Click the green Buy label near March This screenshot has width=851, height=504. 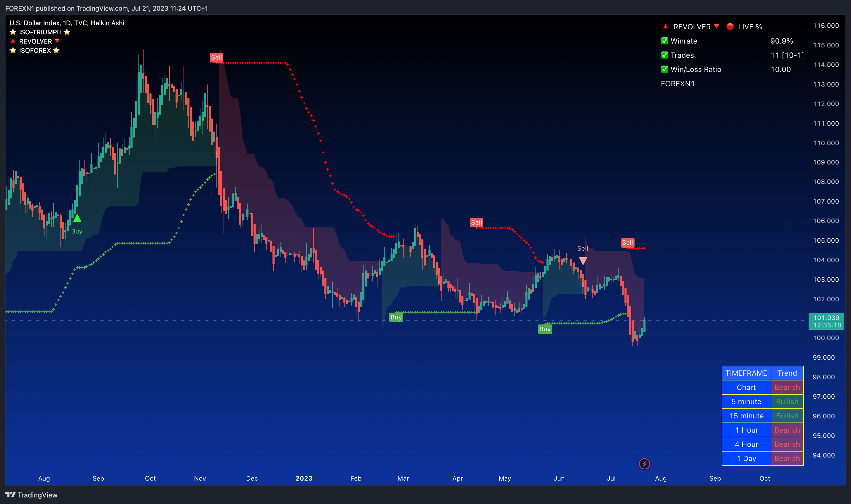click(x=396, y=317)
